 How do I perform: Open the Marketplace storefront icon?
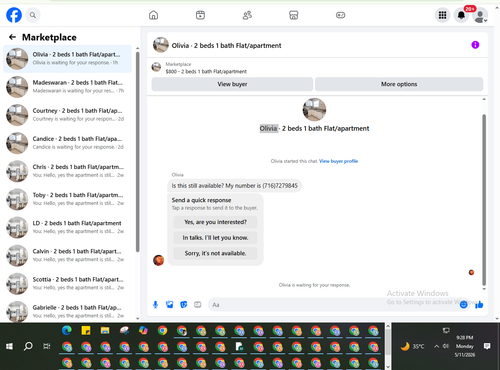(x=294, y=15)
